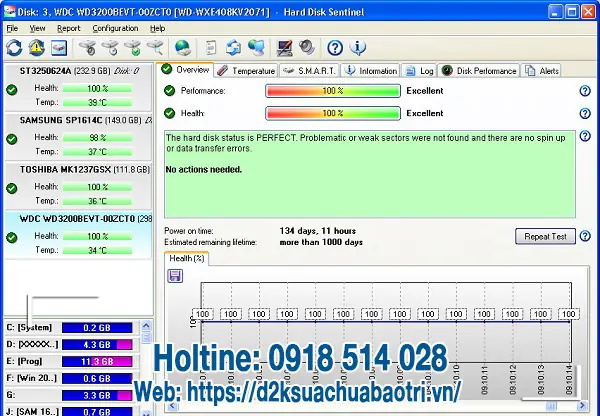
Task: Select the WDC WD3200BEVT-00ZCT0 disk entry
Action: pyautogui.click(x=78, y=235)
